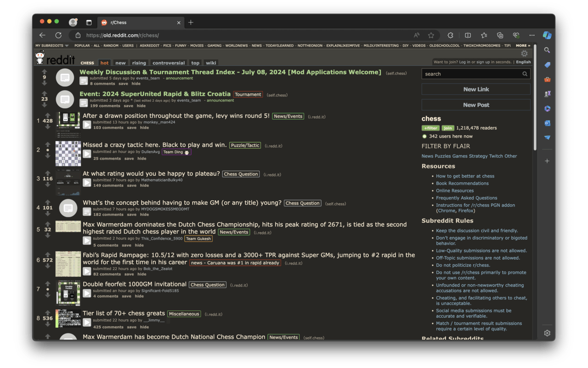Click the browser address bar URL
This screenshot has height=368, width=588.
coord(123,35)
